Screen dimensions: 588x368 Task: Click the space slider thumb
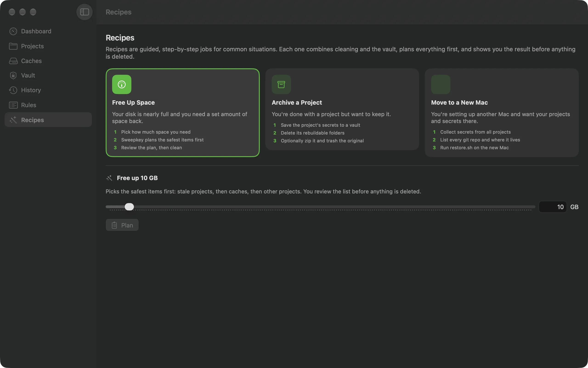tap(129, 207)
